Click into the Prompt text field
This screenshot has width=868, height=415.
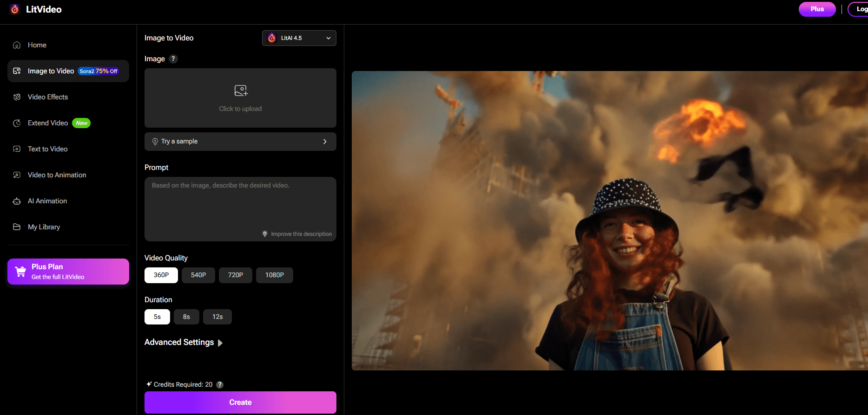pos(240,204)
